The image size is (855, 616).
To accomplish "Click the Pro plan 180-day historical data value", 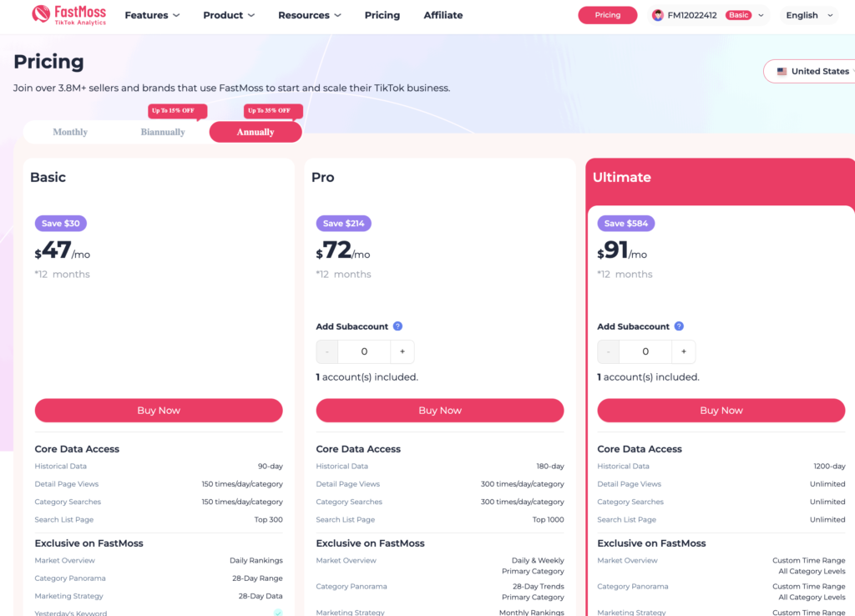I will tap(550, 466).
